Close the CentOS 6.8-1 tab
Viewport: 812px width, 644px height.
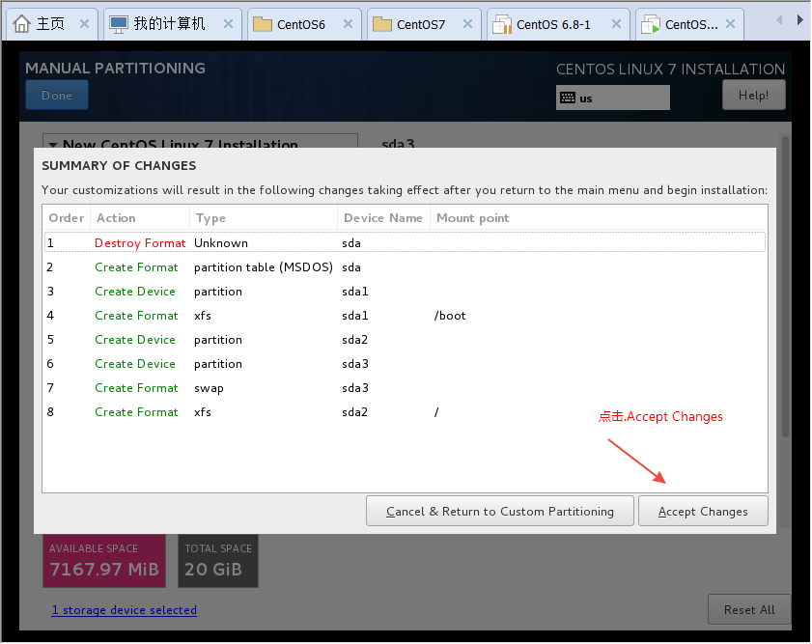pos(616,24)
